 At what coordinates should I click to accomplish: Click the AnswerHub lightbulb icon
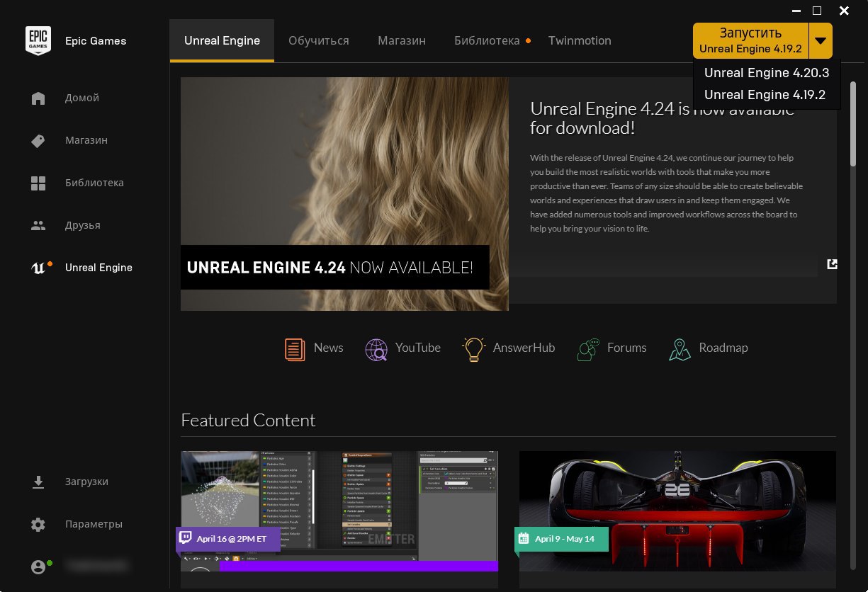click(x=473, y=348)
